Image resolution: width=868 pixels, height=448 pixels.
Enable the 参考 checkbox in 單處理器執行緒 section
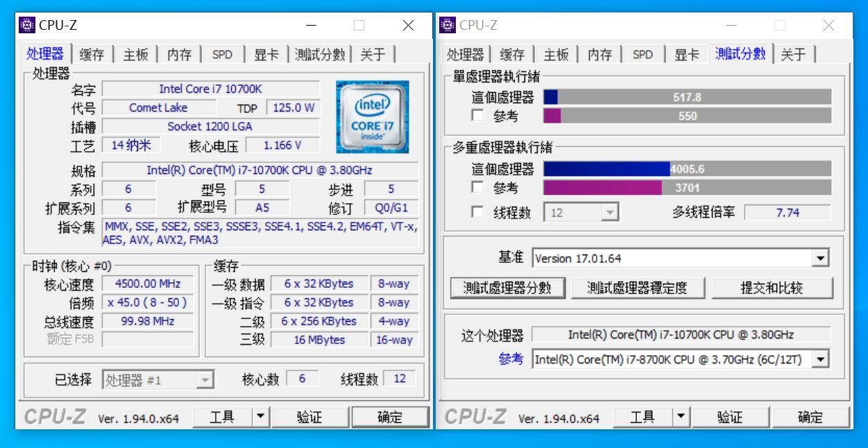tap(477, 116)
